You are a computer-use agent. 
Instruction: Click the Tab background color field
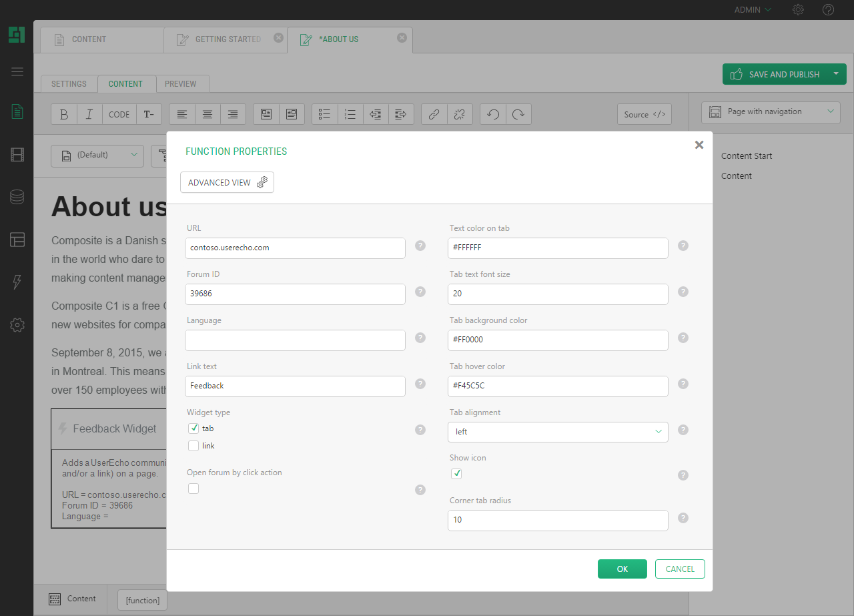point(558,340)
